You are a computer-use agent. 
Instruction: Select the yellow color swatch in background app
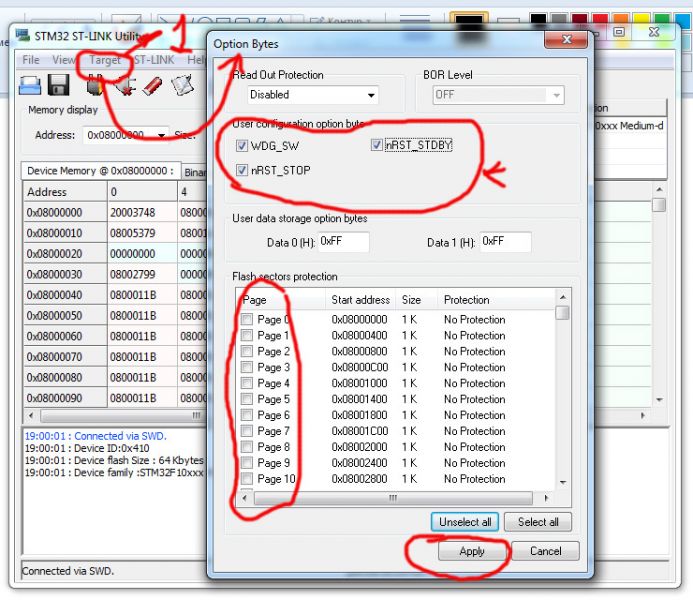point(642,19)
